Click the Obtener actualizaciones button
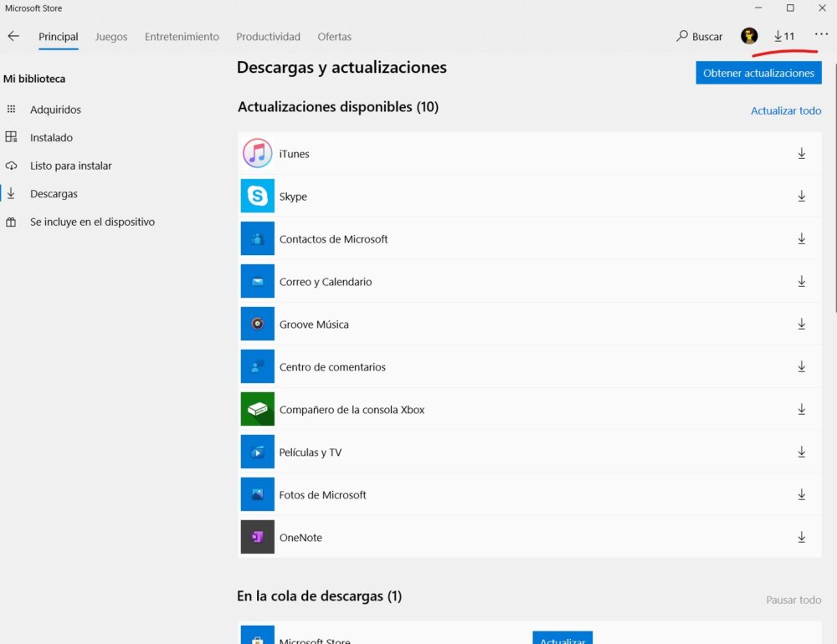837x644 pixels. point(758,73)
